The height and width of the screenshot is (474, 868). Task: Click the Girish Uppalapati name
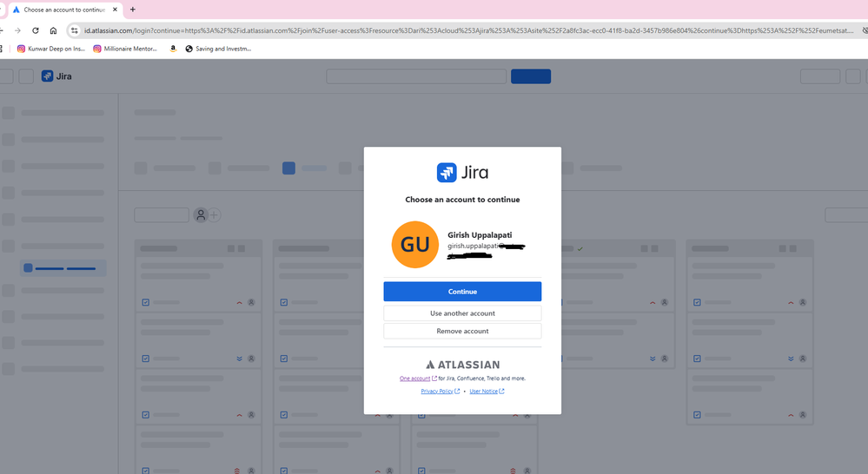click(480, 235)
